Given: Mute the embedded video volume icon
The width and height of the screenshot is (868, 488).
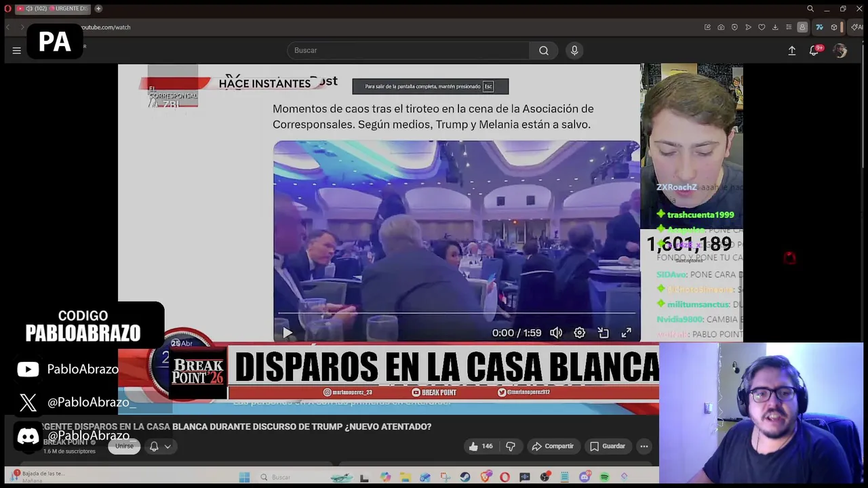Looking at the screenshot, I should coord(556,333).
